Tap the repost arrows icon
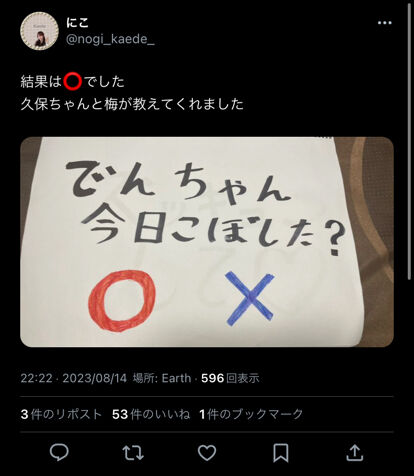414x476 pixels. pos(133,453)
